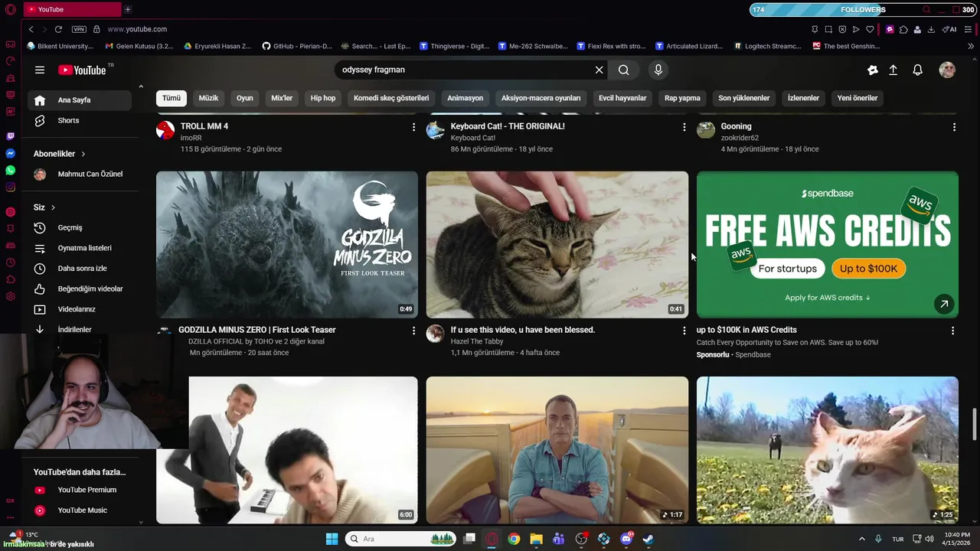Reload the page
Image resolution: width=980 pixels, height=551 pixels.
(58, 29)
